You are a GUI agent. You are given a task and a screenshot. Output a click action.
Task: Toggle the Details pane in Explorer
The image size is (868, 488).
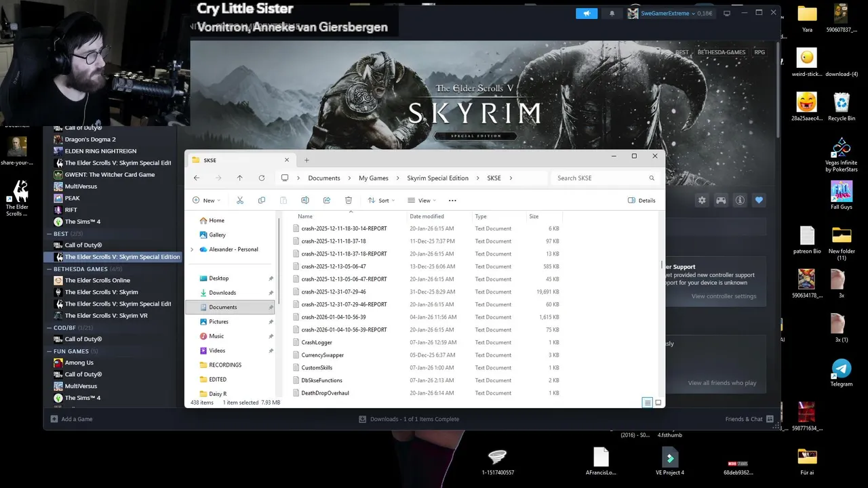(642, 201)
